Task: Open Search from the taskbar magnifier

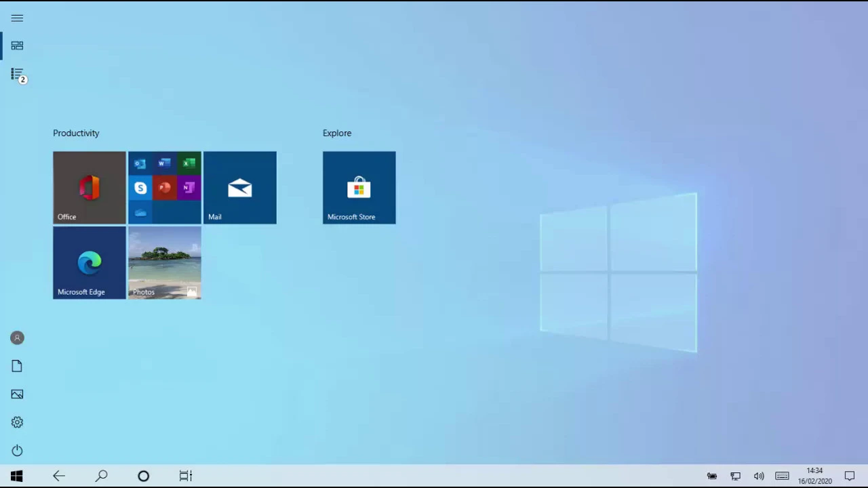Action: coord(101,476)
